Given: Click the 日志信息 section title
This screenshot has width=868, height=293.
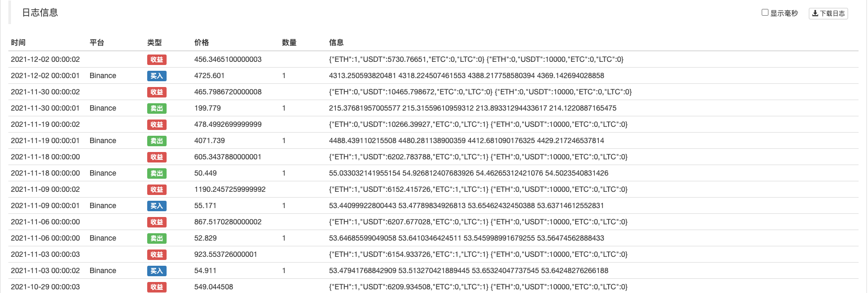Looking at the screenshot, I should pyautogui.click(x=40, y=13).
